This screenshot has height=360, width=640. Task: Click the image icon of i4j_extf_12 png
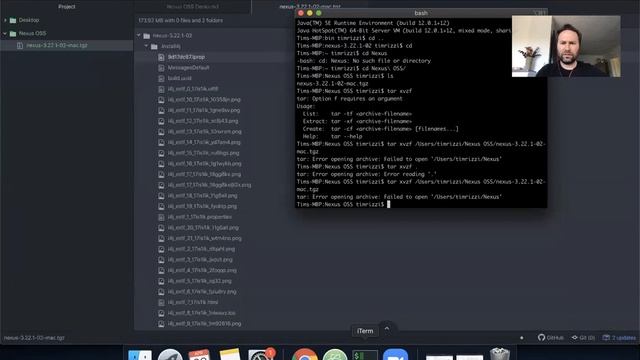click(x=161, y=121)
